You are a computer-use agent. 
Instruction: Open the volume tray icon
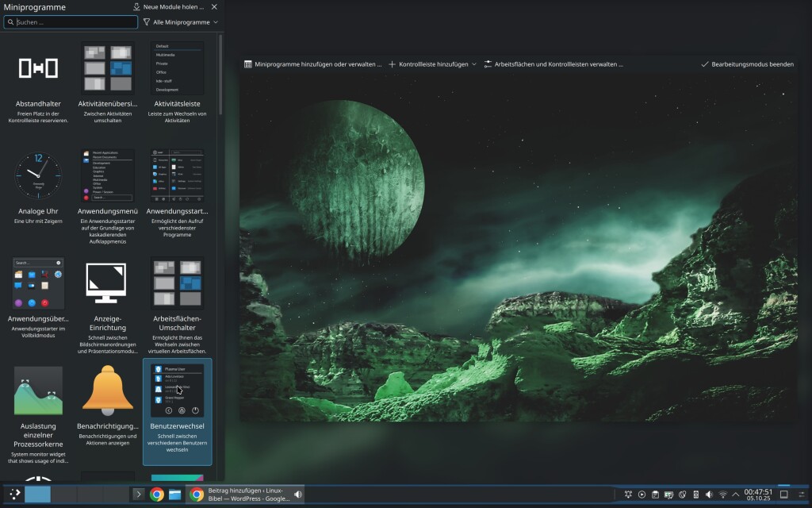[709, 495]
